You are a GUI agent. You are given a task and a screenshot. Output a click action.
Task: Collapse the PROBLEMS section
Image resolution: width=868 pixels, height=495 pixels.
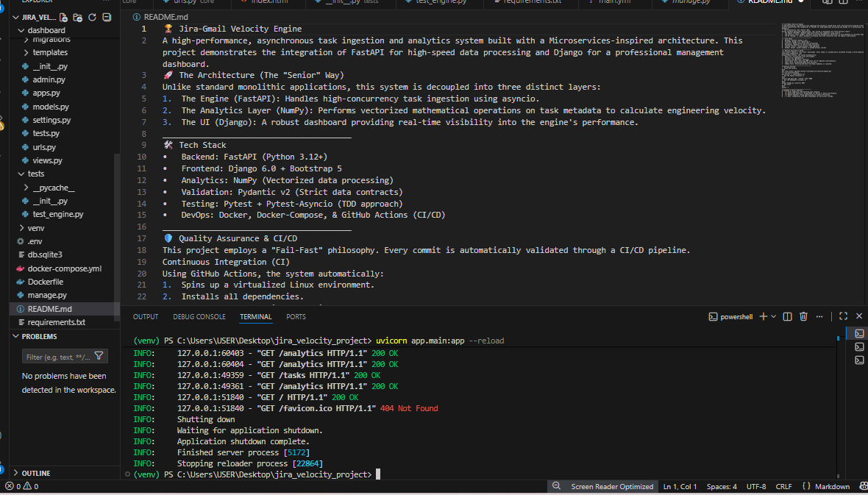pyautogui.click(x=39, y=336)
